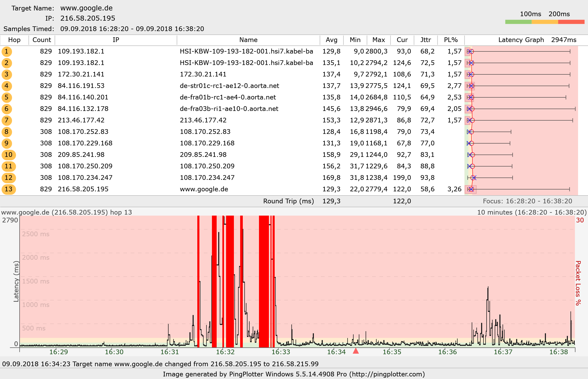Click the red circle marker on hop 6 latency graph
The height and width of the screenshot is (379, 588).
[x=472, y=109]
